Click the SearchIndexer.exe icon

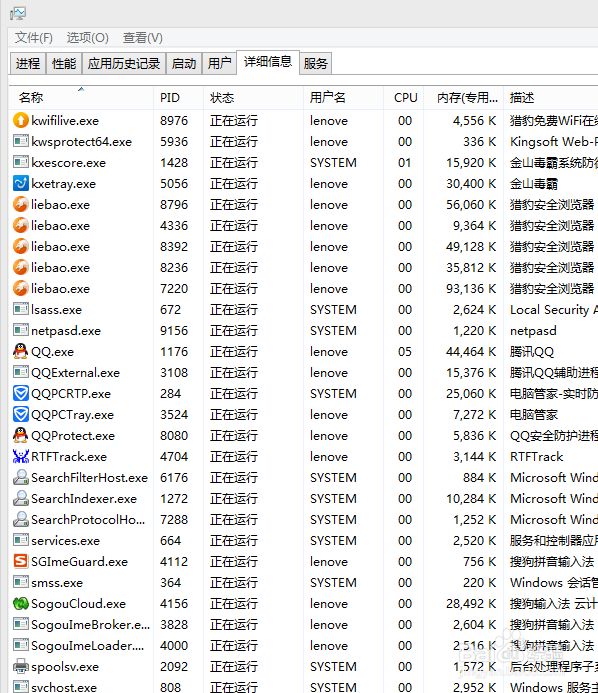pos(21,498)
